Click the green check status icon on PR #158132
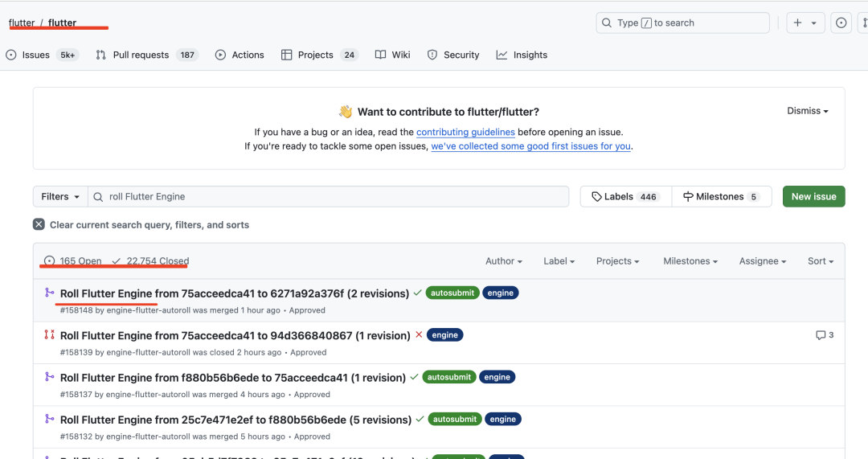 pos(420,419)
